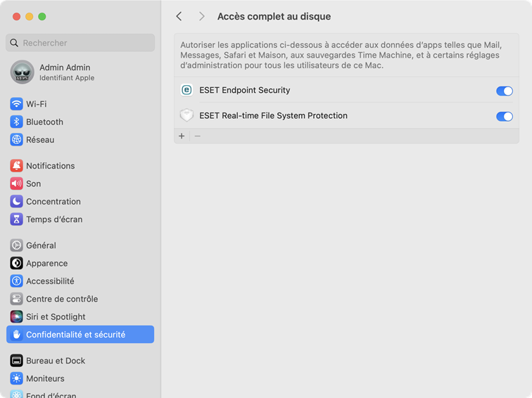The image size is (532, 398).
Task: Click the Son speaker icon
Action: click(17, 184)
